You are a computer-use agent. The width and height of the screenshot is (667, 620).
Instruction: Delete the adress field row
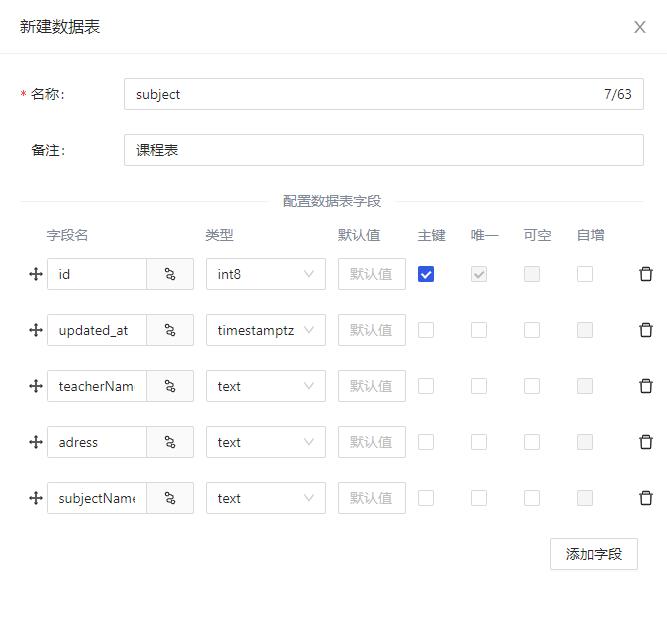646,442
